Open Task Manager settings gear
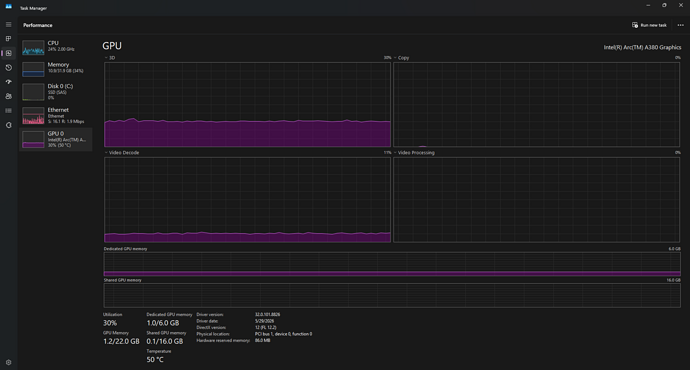The image size is (690, 370). point(8,363)
